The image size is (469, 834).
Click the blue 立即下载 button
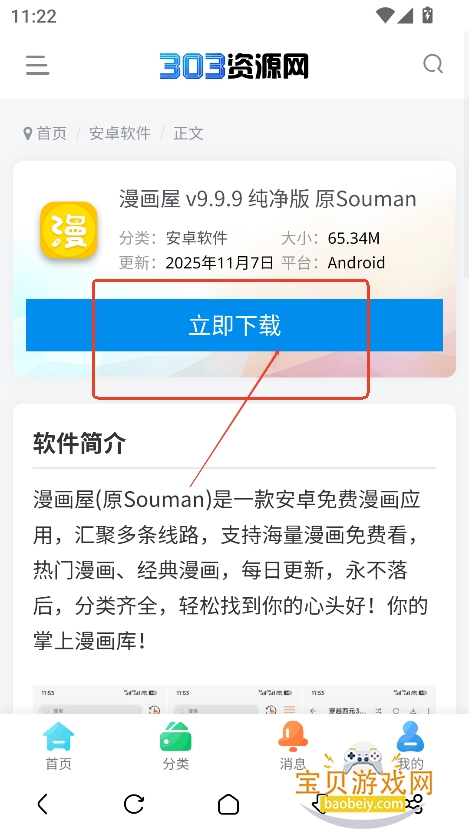click(x=234, y=325)
